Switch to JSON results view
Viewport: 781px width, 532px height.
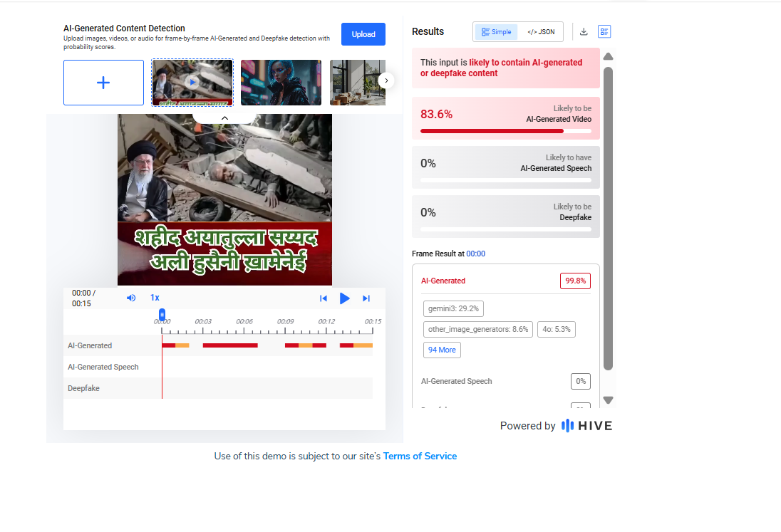[541, 32]
